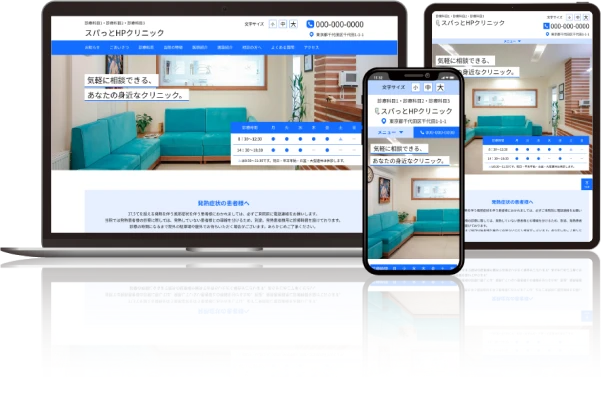The width and height of the screenshot is (601, 394).
Task: Select medium font size 中 on phone
Action: 428,87
